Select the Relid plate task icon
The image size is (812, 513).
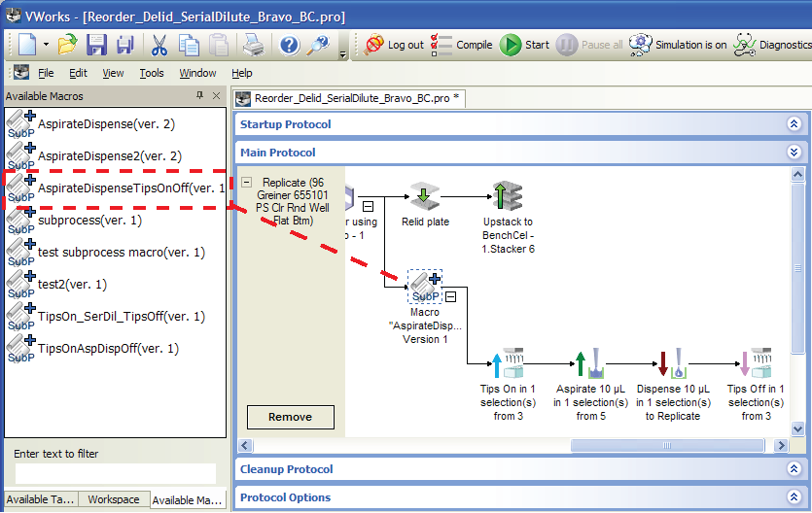(x=425, y=197)
